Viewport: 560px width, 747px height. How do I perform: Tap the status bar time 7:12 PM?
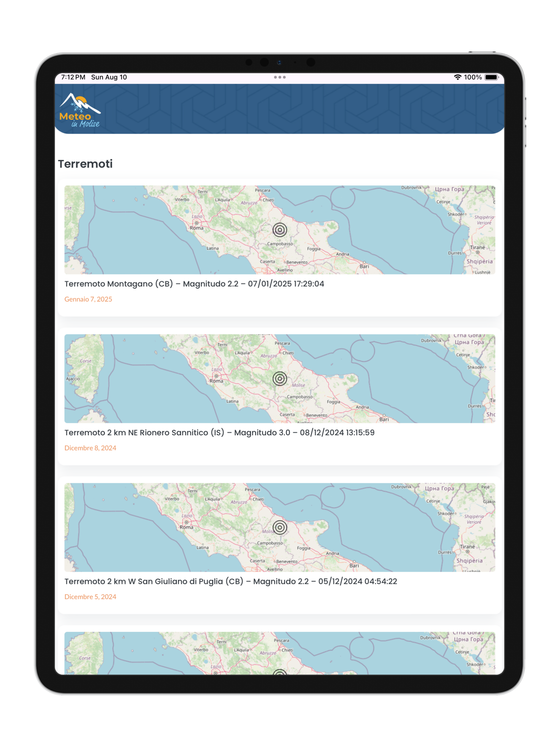(x=73, y=77)
